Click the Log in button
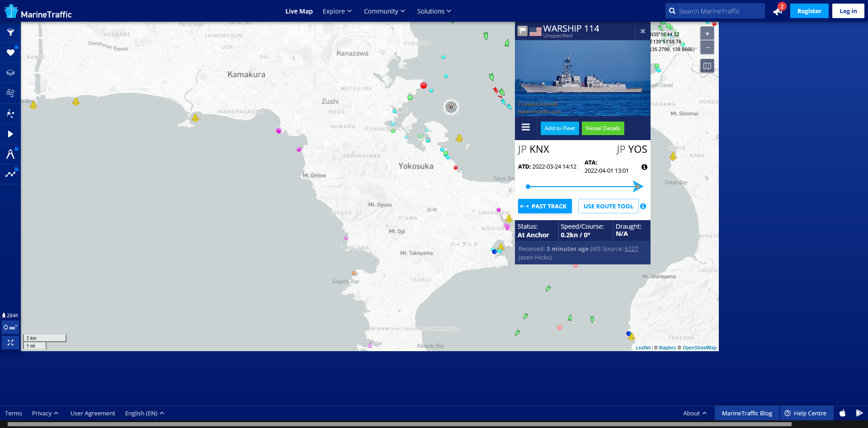 coord(848,11)
